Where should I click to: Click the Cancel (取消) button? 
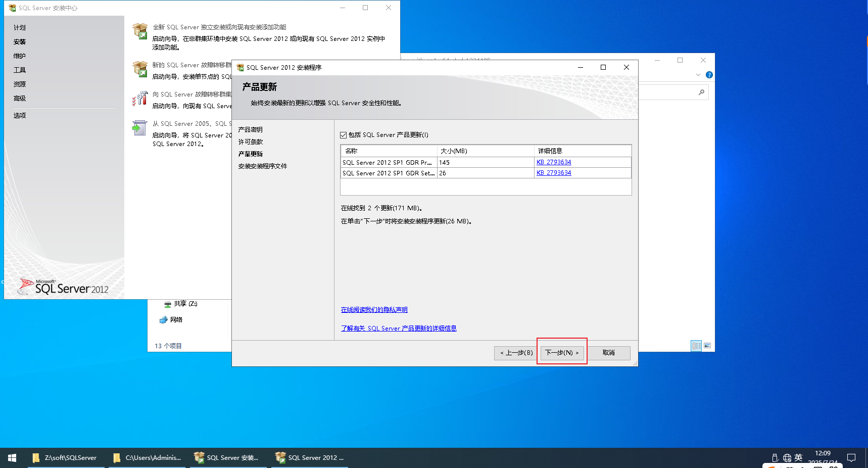(x=608, y=353)
